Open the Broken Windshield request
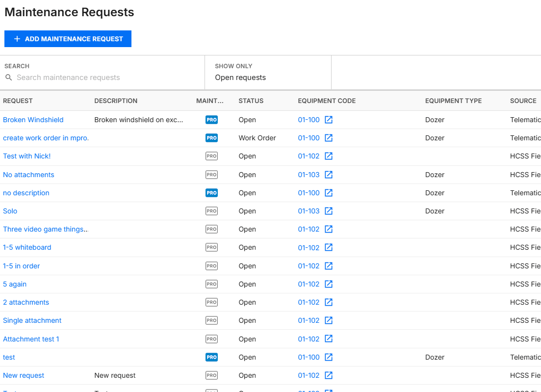 pos(33,120)
